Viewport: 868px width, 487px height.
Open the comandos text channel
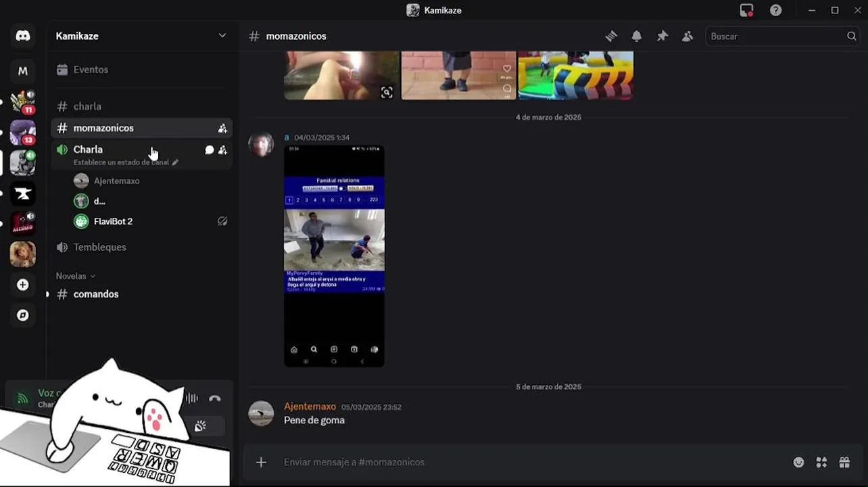coord(141,294)
